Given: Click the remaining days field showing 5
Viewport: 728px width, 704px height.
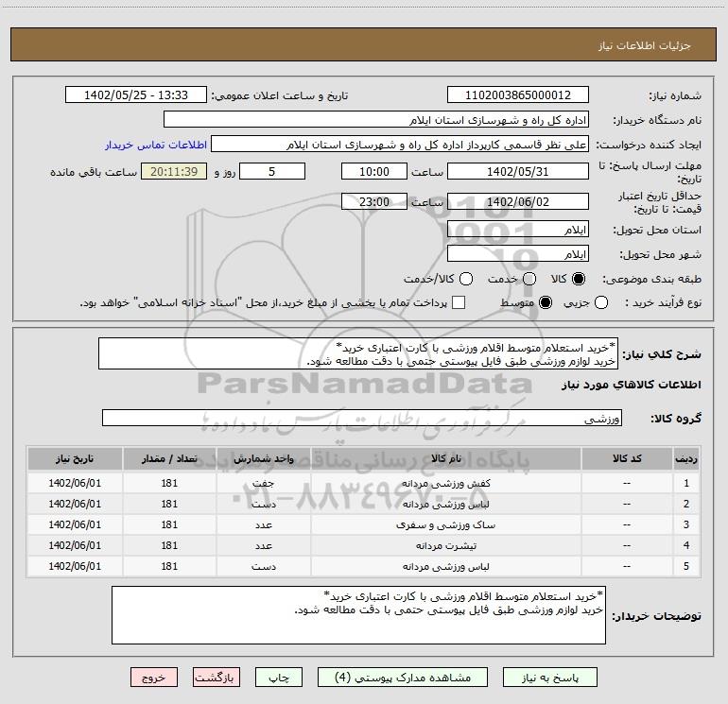Looking at the screenshot, I should point(272,171).
